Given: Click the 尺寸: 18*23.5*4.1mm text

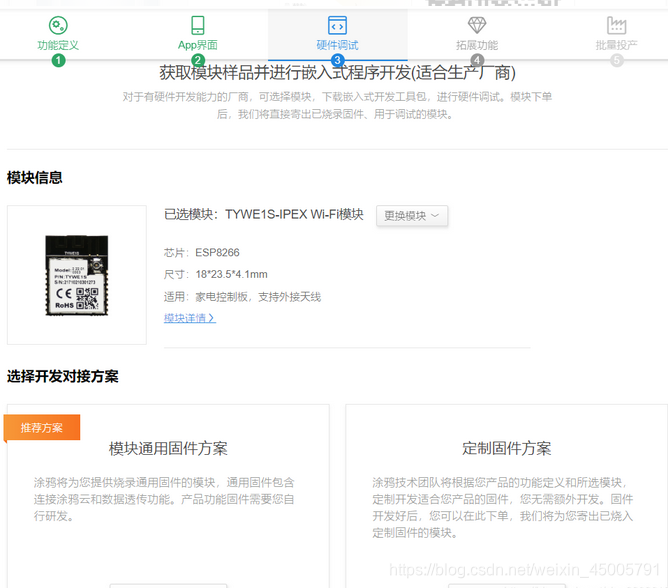Looking at the screenshot, I should (216, 274).
